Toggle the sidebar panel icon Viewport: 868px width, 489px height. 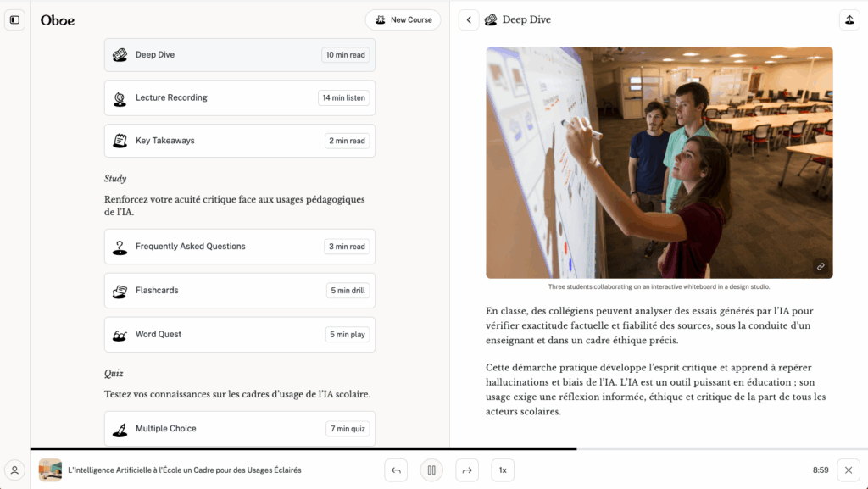click(14, 19)
